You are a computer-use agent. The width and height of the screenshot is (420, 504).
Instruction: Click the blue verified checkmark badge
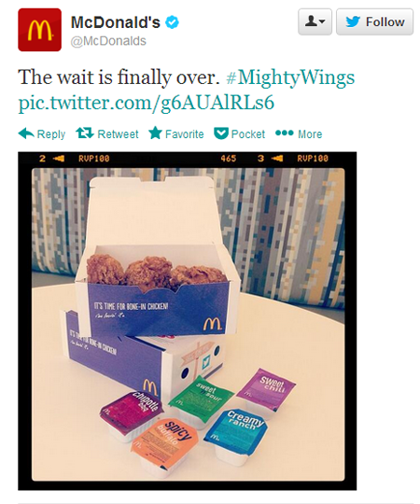point(172,22)
